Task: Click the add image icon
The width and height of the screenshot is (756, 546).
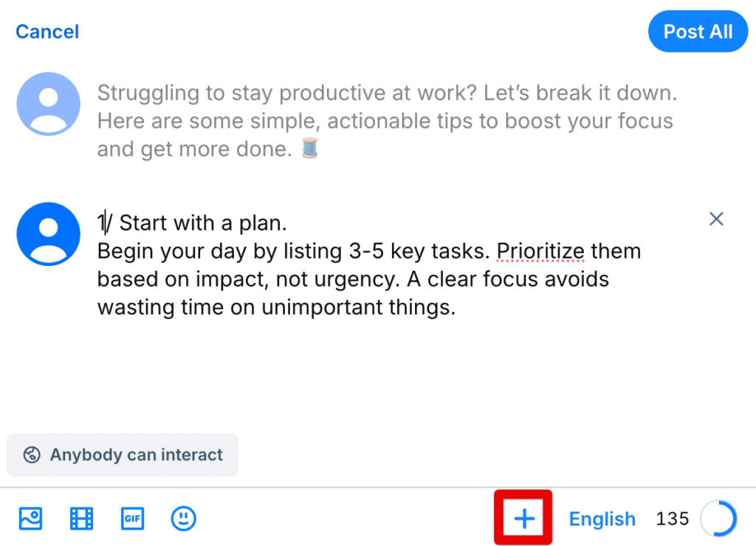Action: pyautogui.click(x=30, y=519)
